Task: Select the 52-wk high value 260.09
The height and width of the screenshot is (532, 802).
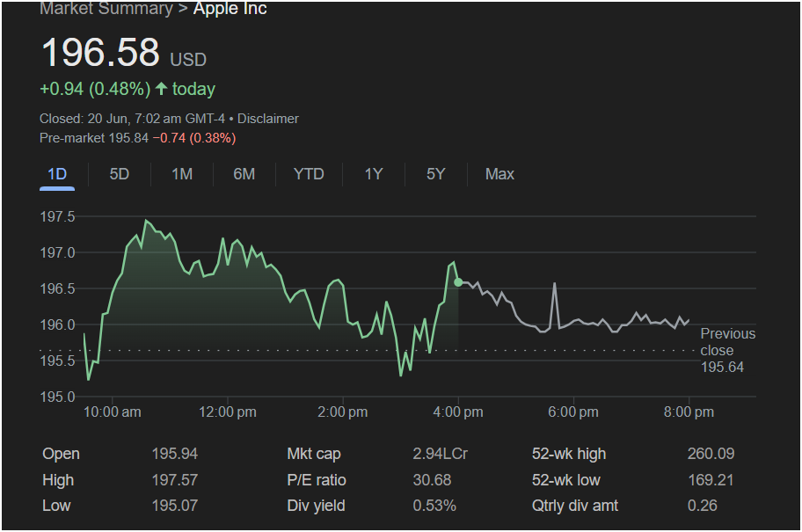Action: pyautogui.click(x=711, y=454)
